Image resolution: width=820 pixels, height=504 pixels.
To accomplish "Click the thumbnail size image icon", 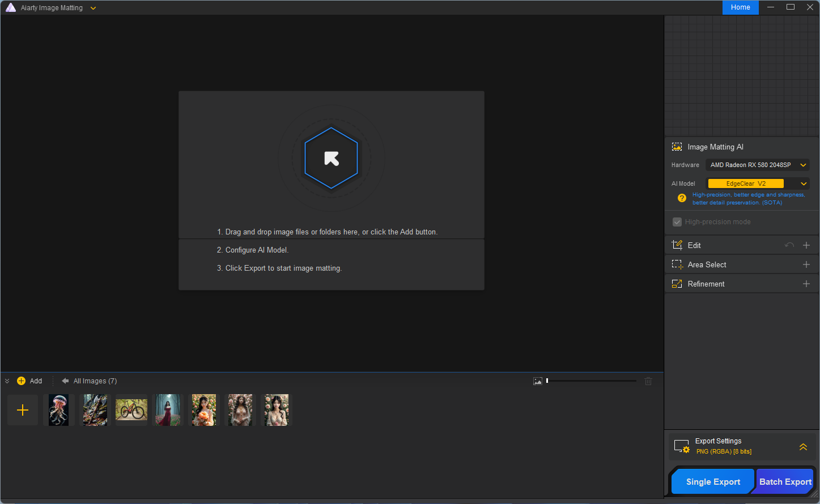I will coord(538,381).
